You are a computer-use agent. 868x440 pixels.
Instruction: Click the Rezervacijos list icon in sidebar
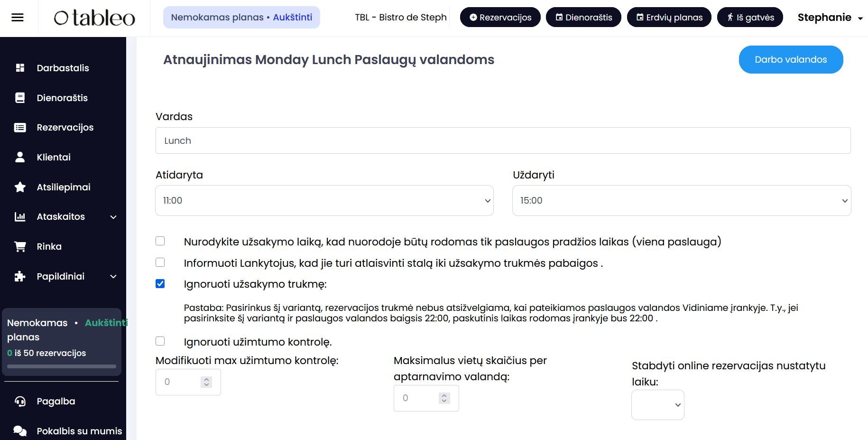(x=20, y=127)
